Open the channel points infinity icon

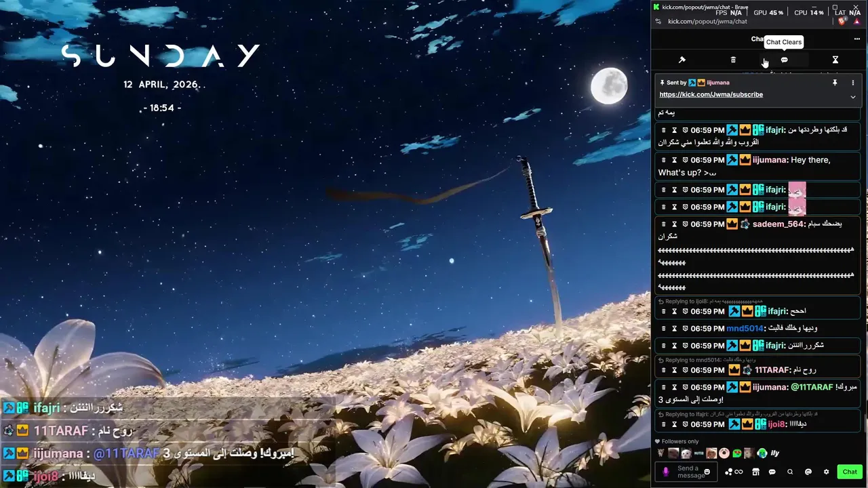[x=734, y=472]
